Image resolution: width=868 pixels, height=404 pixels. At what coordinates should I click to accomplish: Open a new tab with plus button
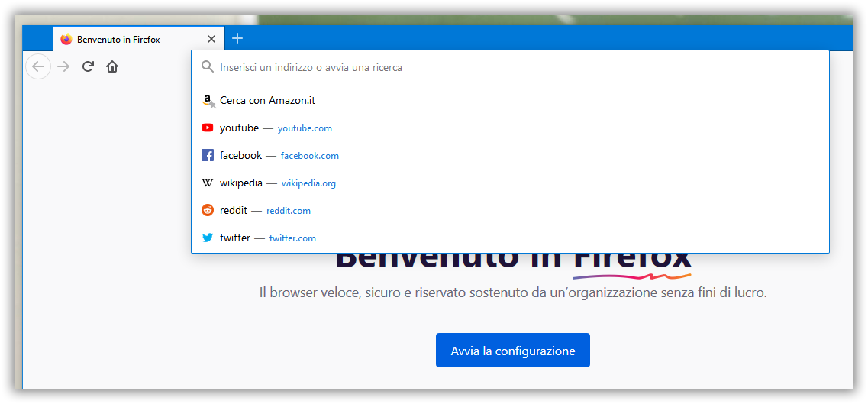coord(237,38)
